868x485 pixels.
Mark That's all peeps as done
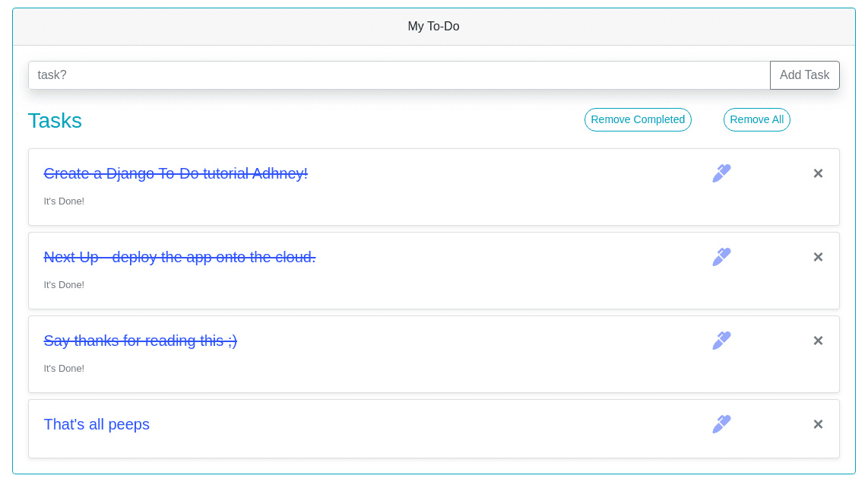(x=97, y=424)
